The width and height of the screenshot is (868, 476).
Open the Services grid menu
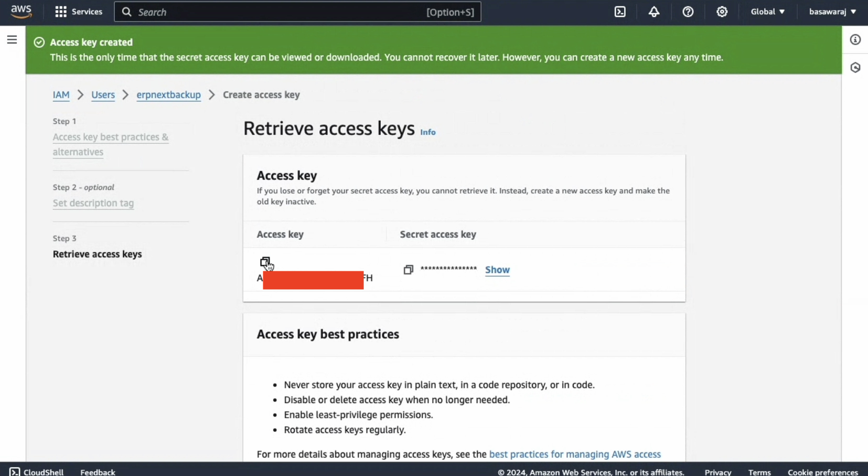[x=61, y=12]
